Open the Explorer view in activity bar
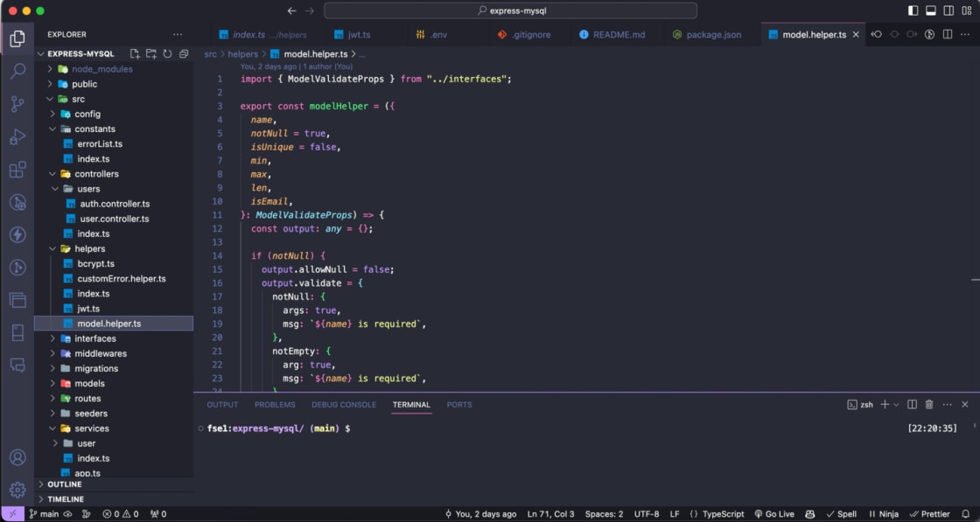 [17, 38]
